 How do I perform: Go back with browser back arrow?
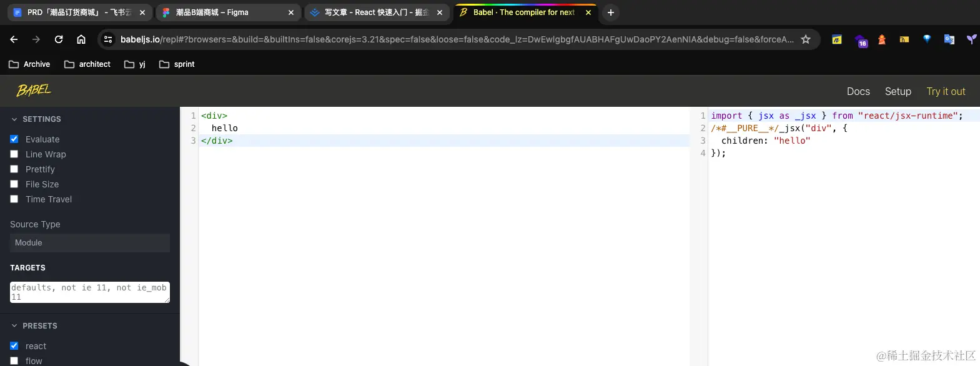coord(14,39)
